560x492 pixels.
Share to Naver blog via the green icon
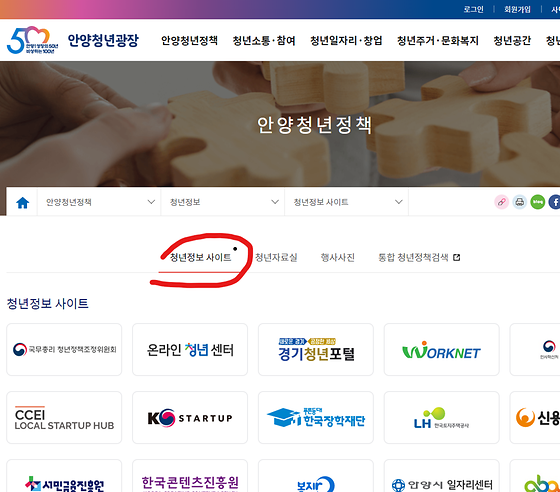tap(538, 202)
